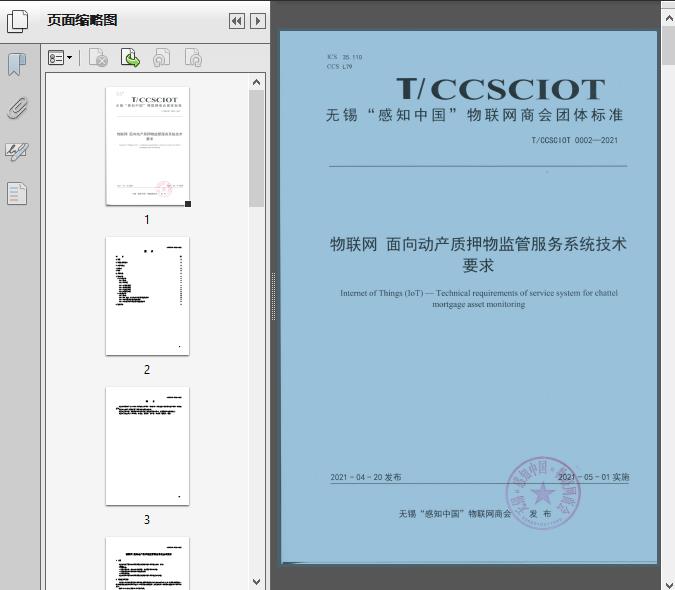Click the right arrow panel button
Viewport: 675px width, 590px height.
[258, 21]
